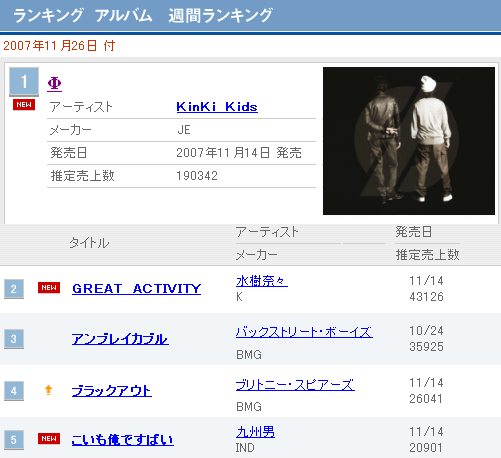
Task: Click the BMG label under ブリトニー・スピアーズ
Action: click(x=249, y=407)
